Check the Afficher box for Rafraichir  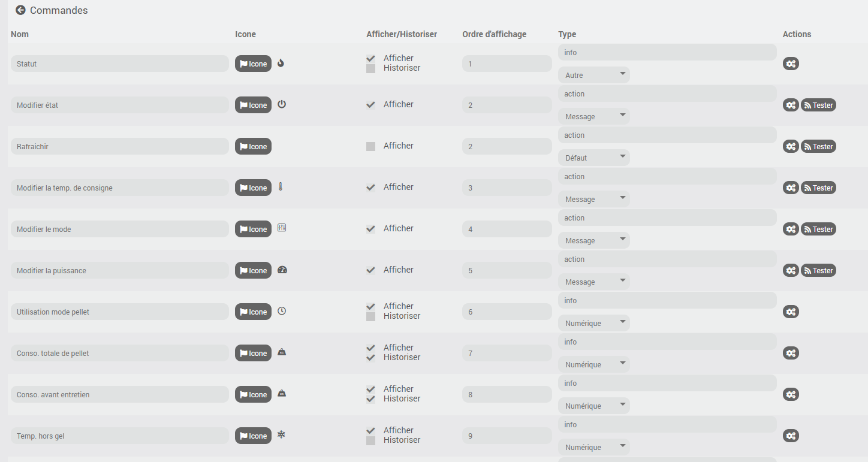[x=371, y=146]
